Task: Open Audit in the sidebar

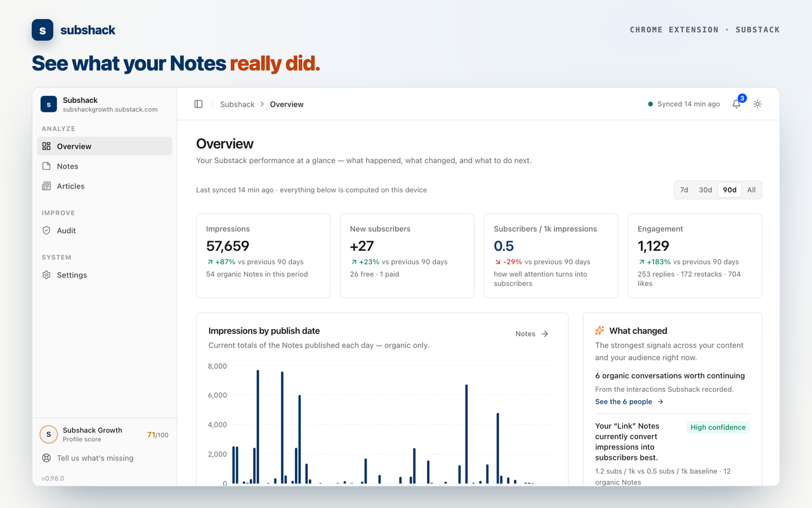Action: click(105, 231)
